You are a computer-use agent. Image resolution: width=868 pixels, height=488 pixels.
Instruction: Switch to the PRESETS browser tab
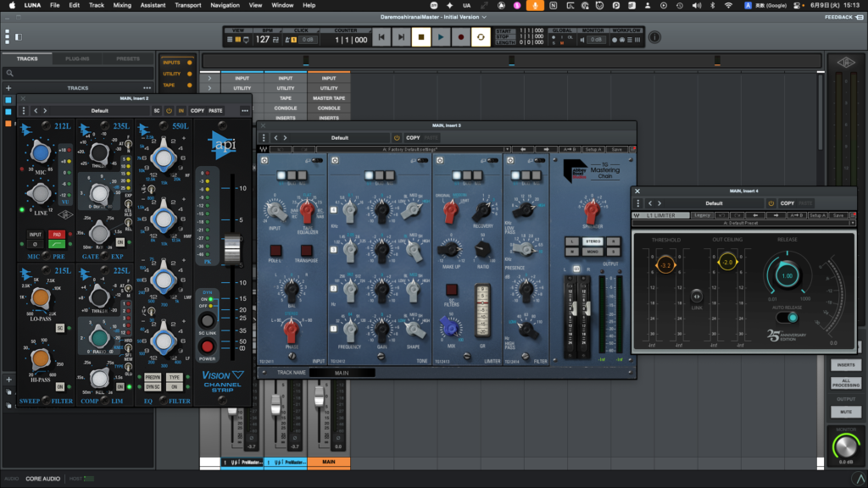tap(128, 58)
